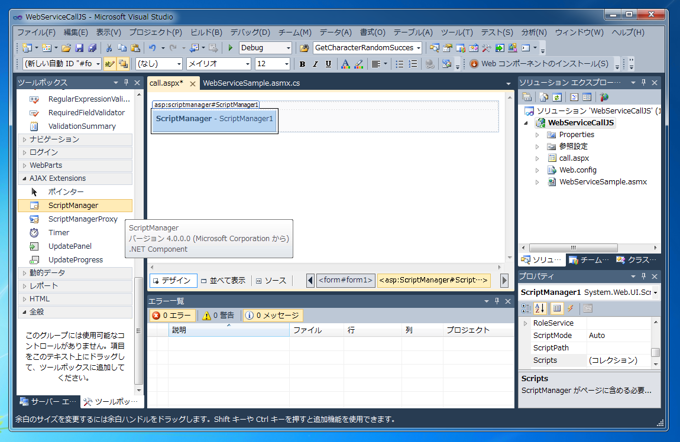Select ScriptManagerProxy toolbox item

click(75, 219)
